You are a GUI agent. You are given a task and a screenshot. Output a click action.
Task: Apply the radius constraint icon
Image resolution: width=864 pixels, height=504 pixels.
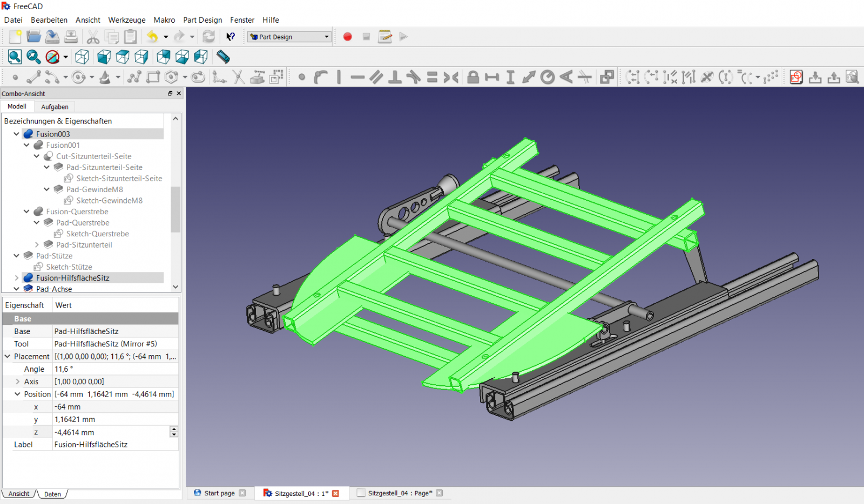548,77
